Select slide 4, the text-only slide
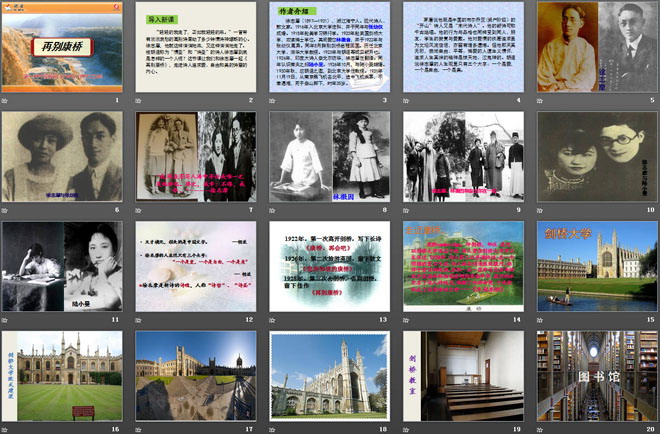 (x=463, y=47)
